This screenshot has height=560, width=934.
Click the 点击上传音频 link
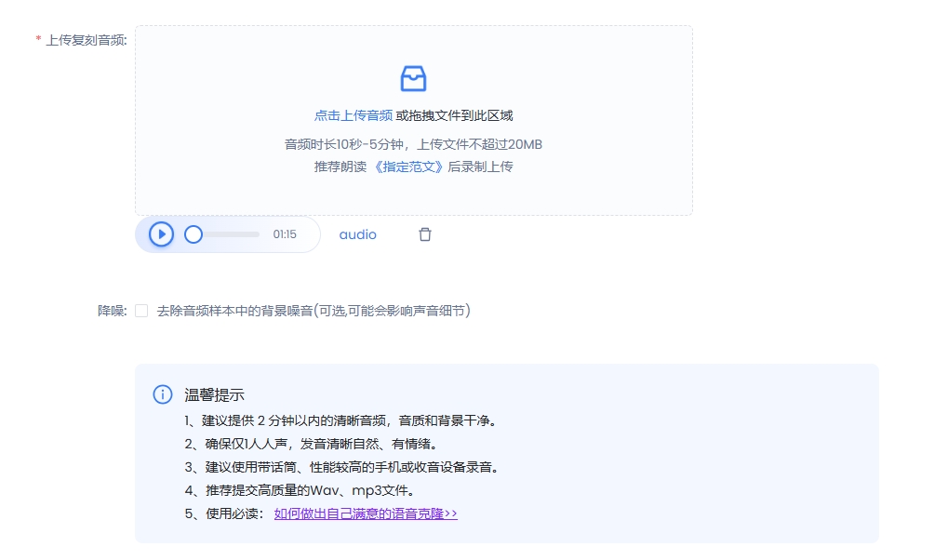pyautogui.click(x=353, y=116)
